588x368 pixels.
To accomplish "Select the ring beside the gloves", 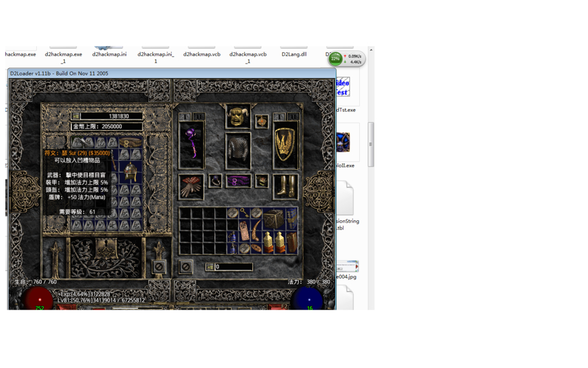I will click(x=215, y=181).
